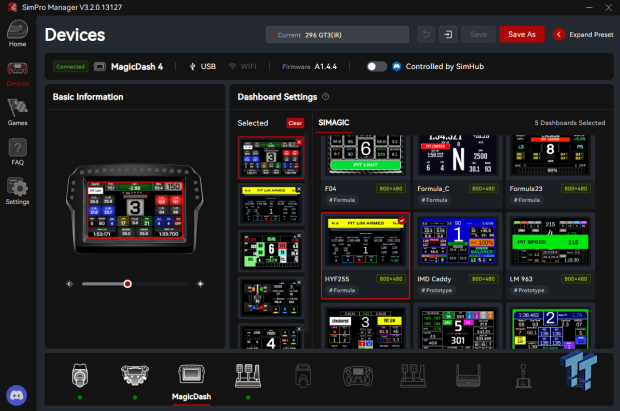Click the USB connection icon
The image size is (620, 411).
click(193, 66)
